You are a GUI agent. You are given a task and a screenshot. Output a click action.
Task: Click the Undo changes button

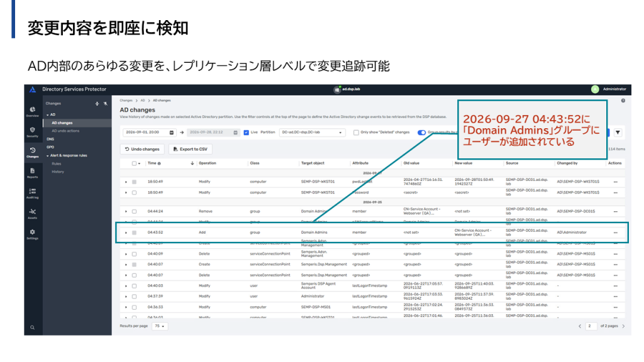(x=142, y=150)
